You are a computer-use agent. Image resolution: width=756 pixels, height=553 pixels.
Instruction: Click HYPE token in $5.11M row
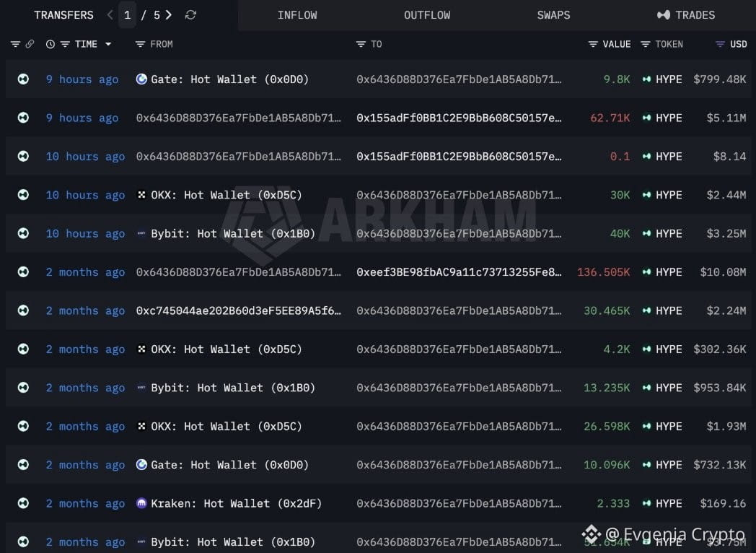click(662, 118)
